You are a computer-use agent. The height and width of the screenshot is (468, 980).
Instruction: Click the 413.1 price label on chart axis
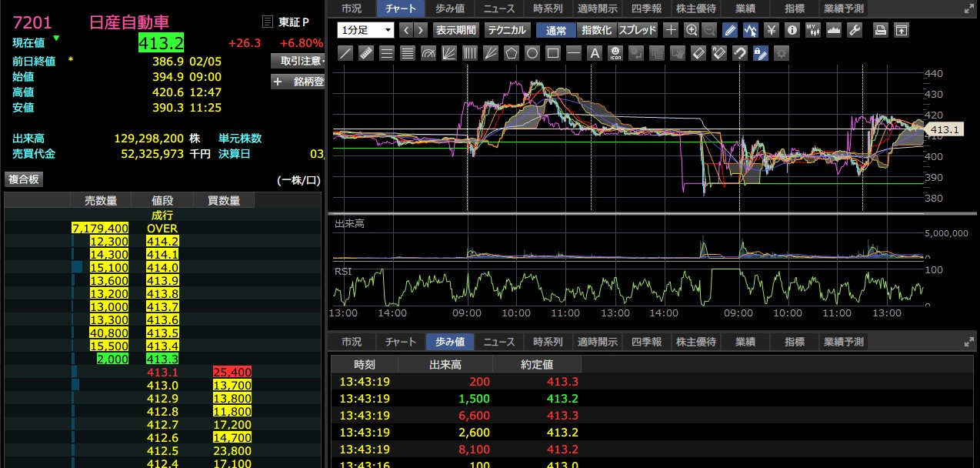[x=945, y=130]
